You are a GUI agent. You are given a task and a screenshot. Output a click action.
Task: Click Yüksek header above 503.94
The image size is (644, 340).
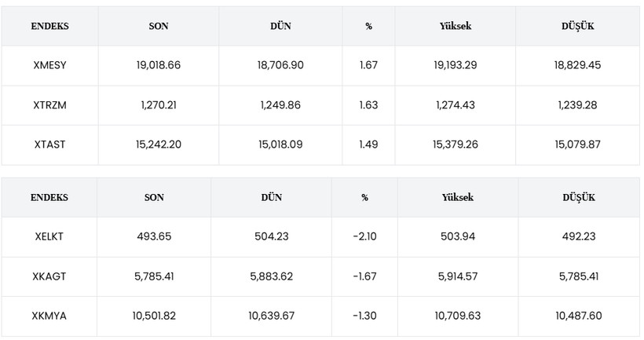458,197
